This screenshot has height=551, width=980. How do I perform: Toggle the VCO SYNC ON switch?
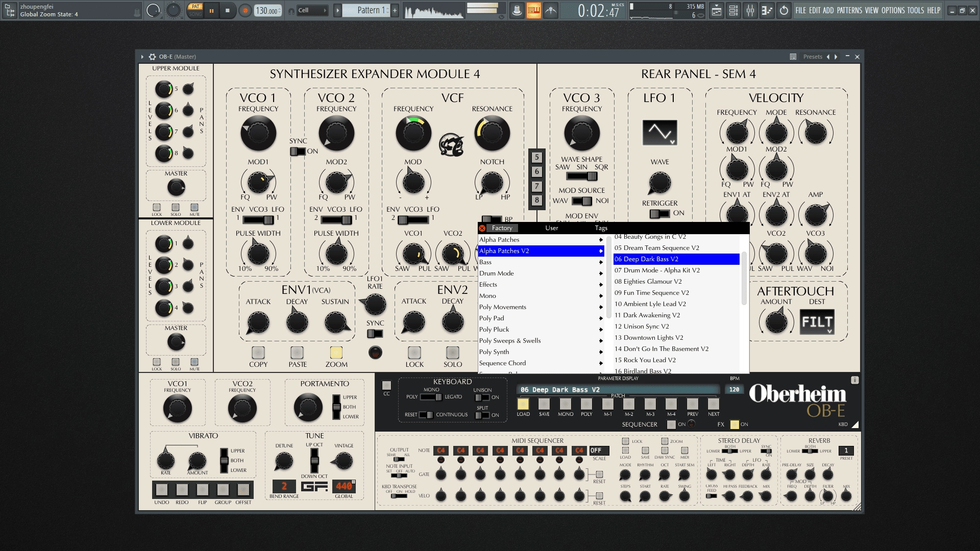click(x=298, y=152)
